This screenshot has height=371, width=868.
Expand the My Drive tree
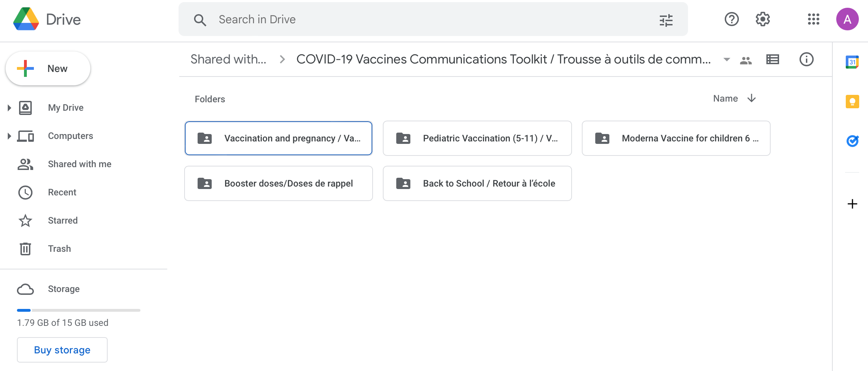click(x=10, y=108)
